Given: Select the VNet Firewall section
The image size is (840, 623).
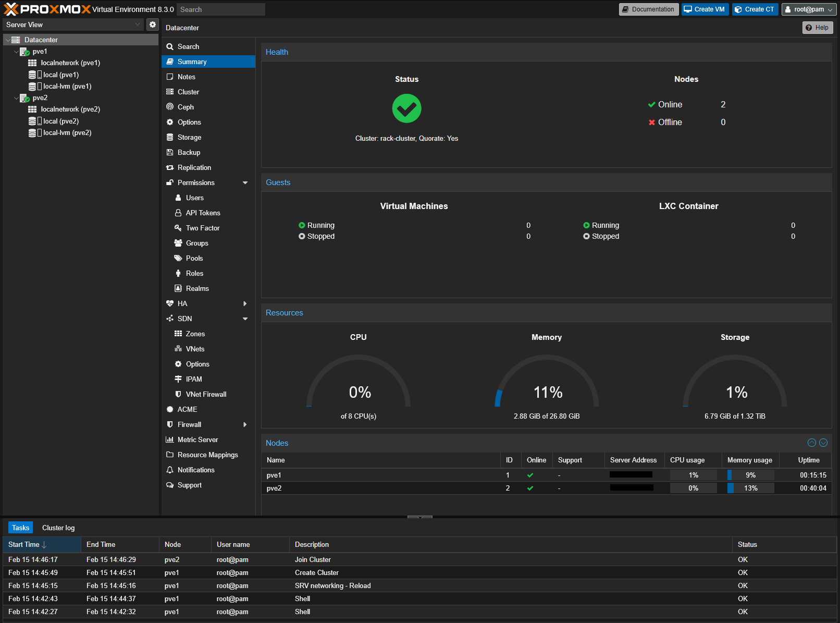Looking at the screenshot, I should tap(206, 394).
